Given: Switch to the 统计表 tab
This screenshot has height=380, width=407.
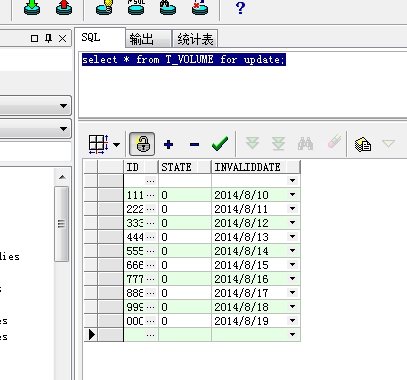Looking at the screenshot, I should click(x=195, y=39).
